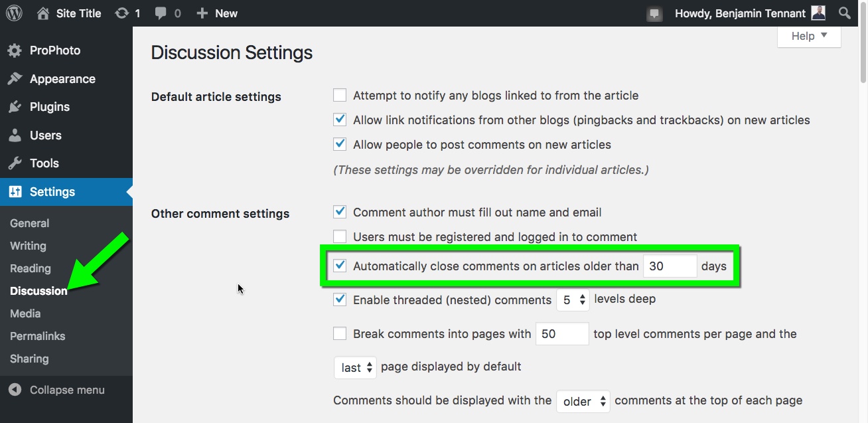Expand the Help tab
The width and height of the screenshot is (868, 423).
809,36
